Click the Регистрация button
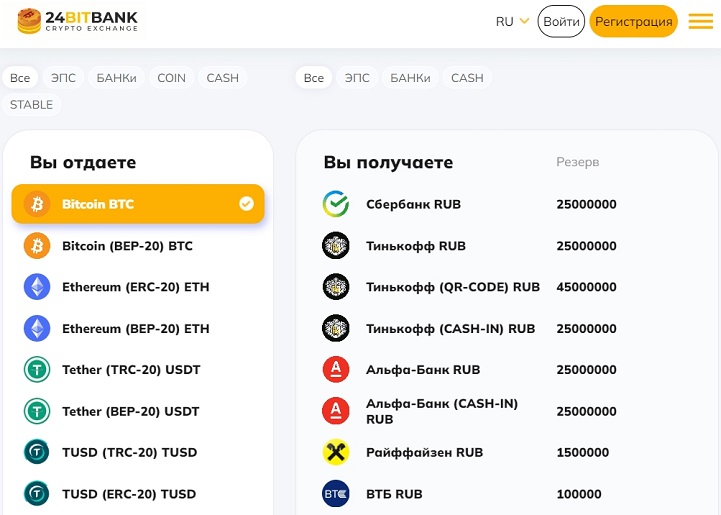The width and height of the screenshot is (721, 515). 634,21
